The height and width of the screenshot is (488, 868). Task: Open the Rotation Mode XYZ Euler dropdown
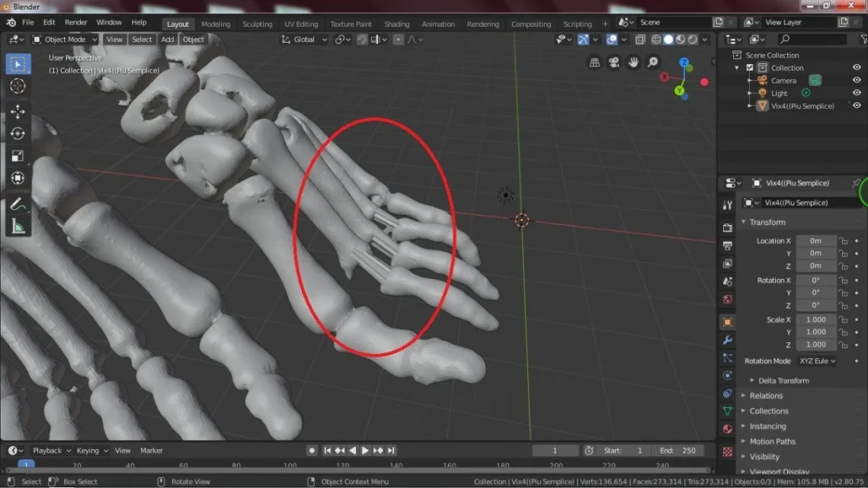[817, 361]
